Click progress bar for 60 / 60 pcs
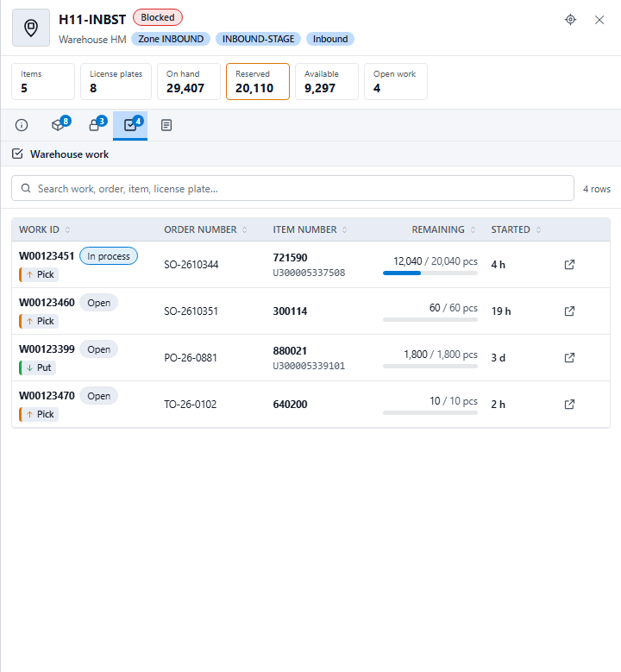 pyautogui.click(x=430, y=320)
